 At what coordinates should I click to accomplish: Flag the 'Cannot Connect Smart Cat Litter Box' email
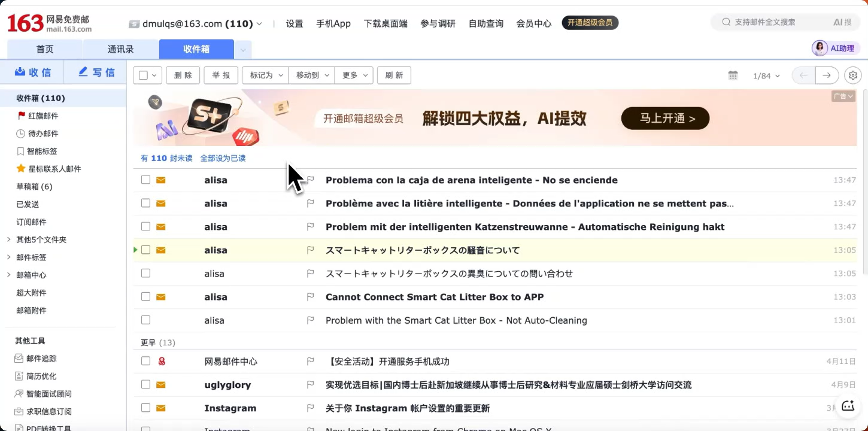(x=310, y=296)
